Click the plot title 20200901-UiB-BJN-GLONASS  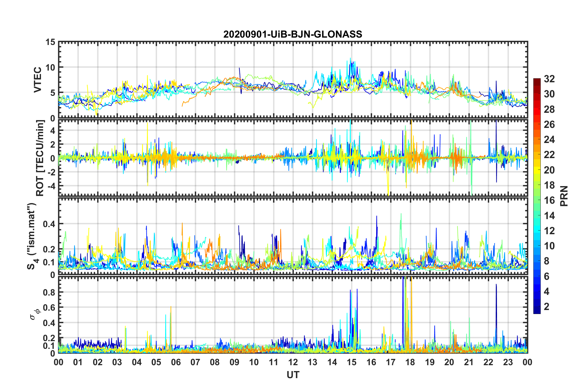click(x=293, y=34)
